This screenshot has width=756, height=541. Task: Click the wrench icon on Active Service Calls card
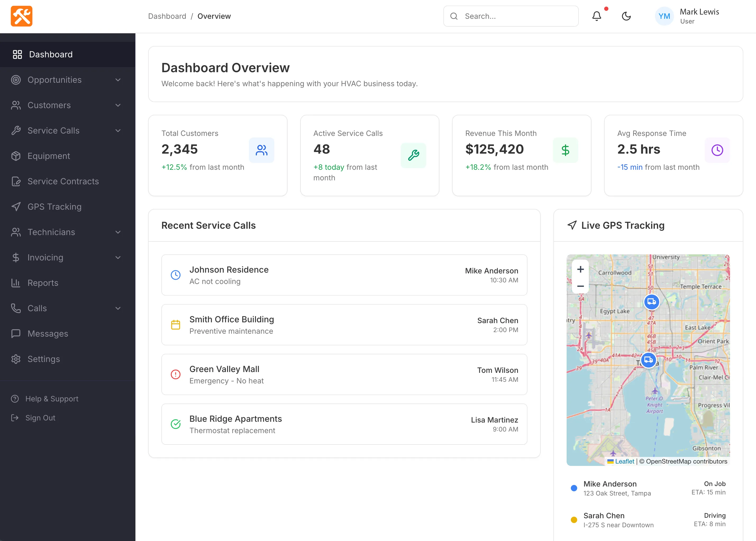413,155
